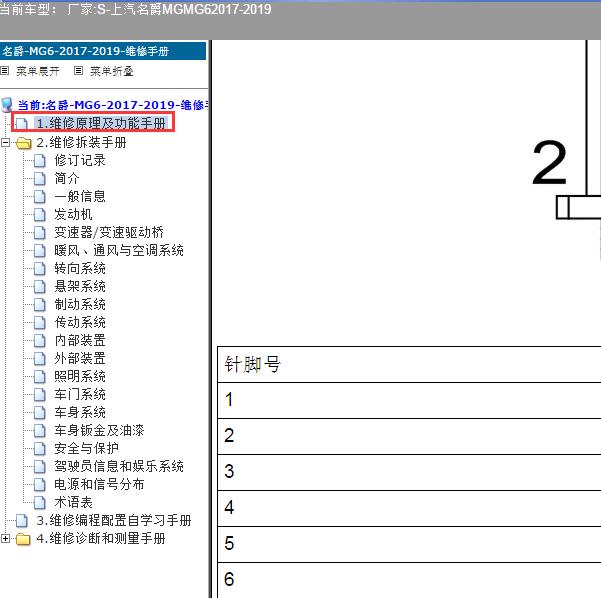Open the 简介 entry
The image size is (601, 598).
pyautogui.click(x=67, y=178)
